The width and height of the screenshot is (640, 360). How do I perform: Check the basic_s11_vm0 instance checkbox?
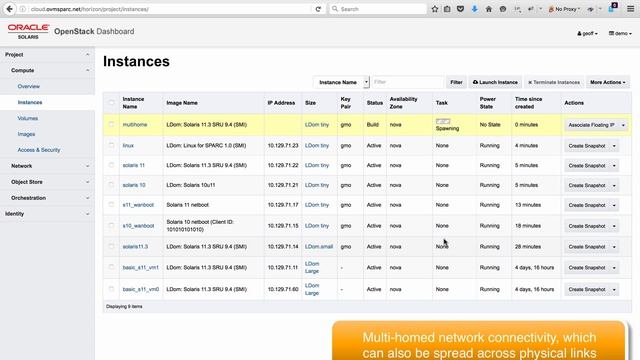pos(111,289)
